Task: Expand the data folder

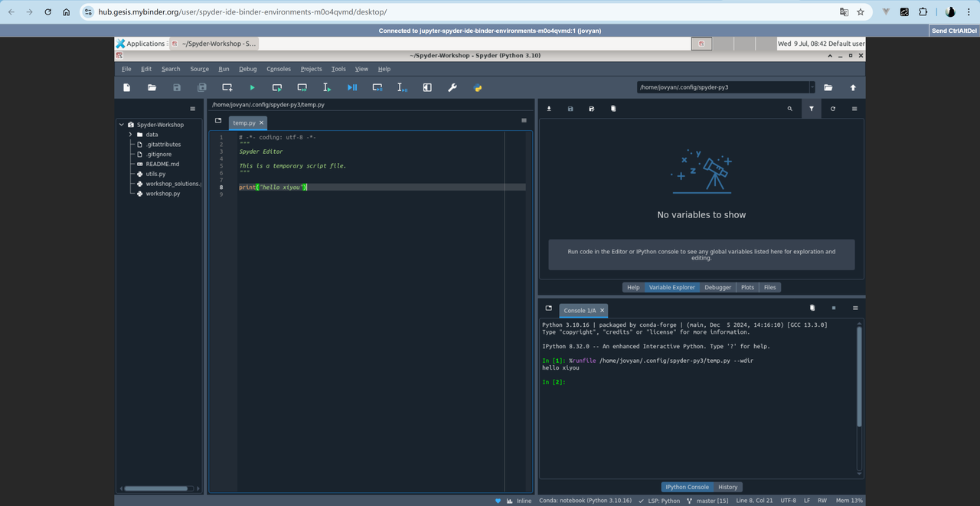Action: (x=131, y=135)
